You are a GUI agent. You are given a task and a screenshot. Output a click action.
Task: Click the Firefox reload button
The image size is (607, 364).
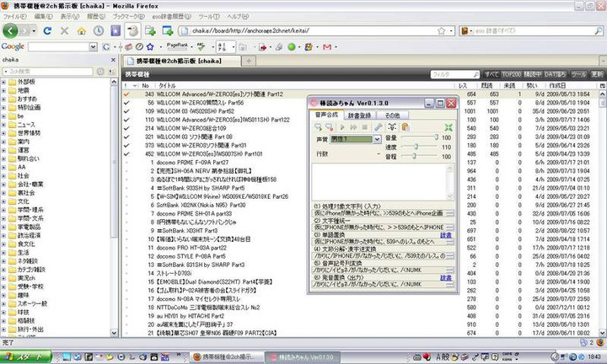47,30
